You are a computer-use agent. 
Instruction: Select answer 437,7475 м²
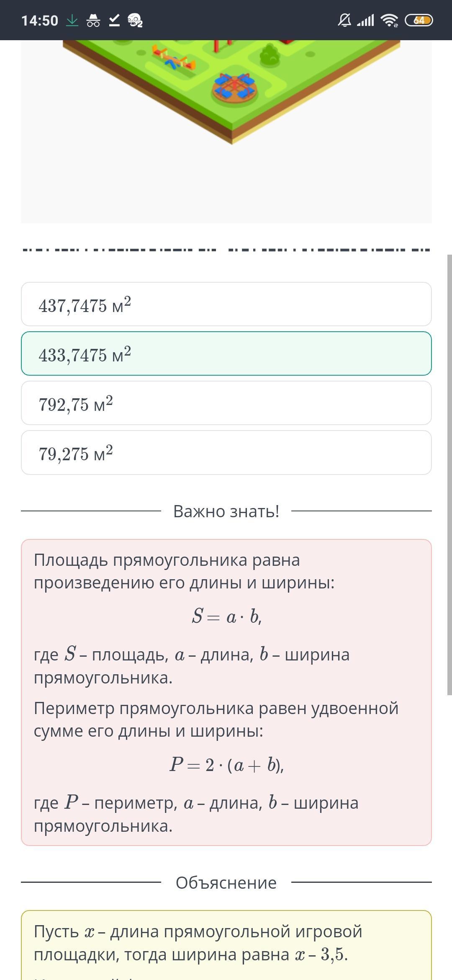(x=226, y=304)
